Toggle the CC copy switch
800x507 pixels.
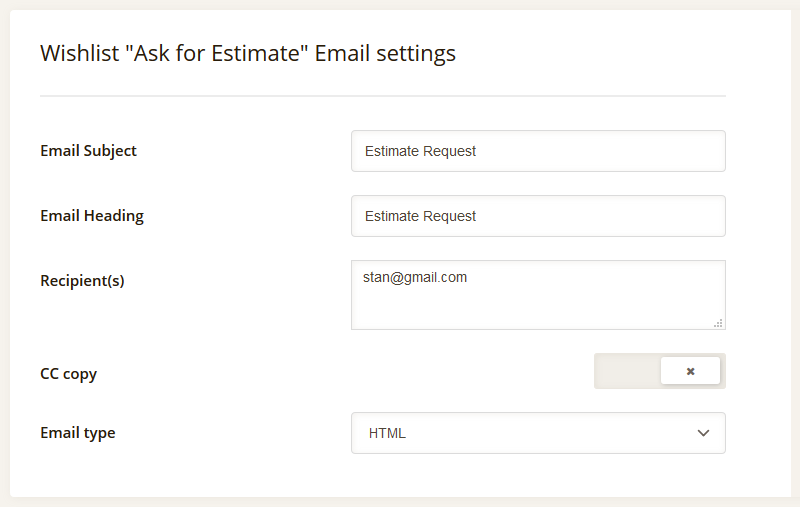(660, 371)
